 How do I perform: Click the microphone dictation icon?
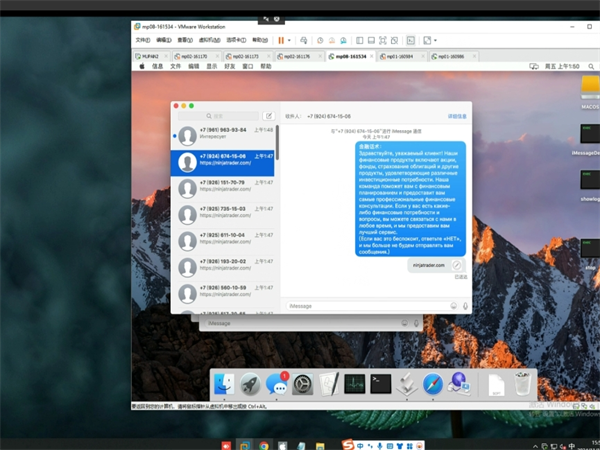pos(465,305)
